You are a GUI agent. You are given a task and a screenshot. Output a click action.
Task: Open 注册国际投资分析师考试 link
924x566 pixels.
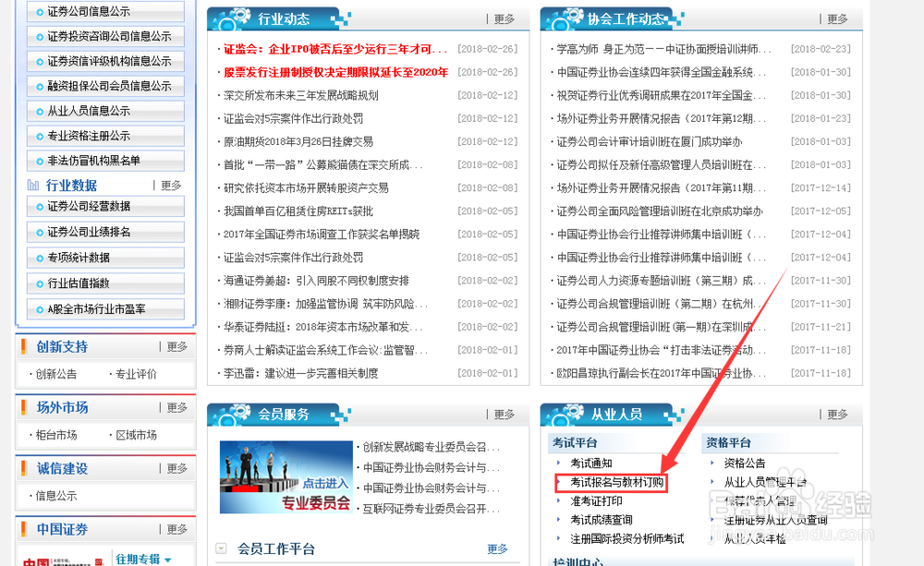point(627,539)
